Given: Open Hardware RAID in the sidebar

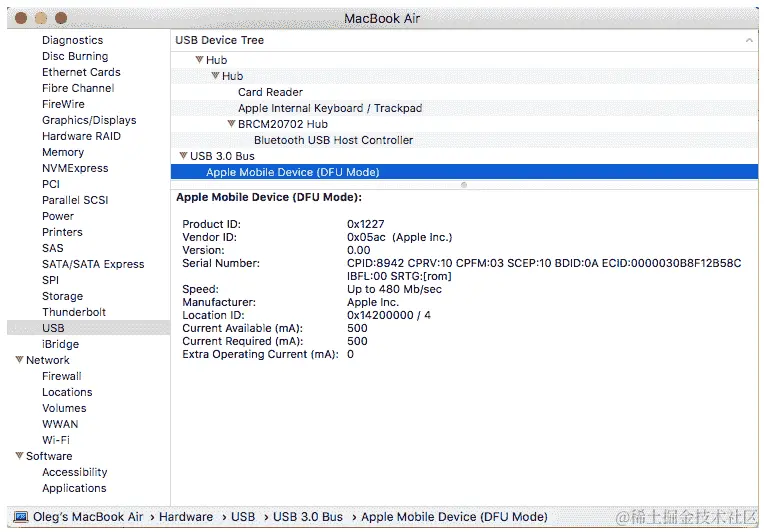Looking at the screenshot, I should [81, 136].
